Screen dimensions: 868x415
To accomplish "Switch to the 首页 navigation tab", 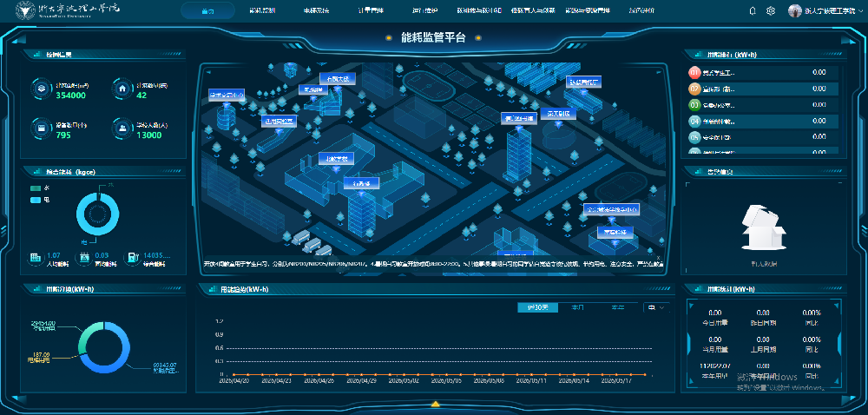I will pyautogui.click(x=207, y=10).
